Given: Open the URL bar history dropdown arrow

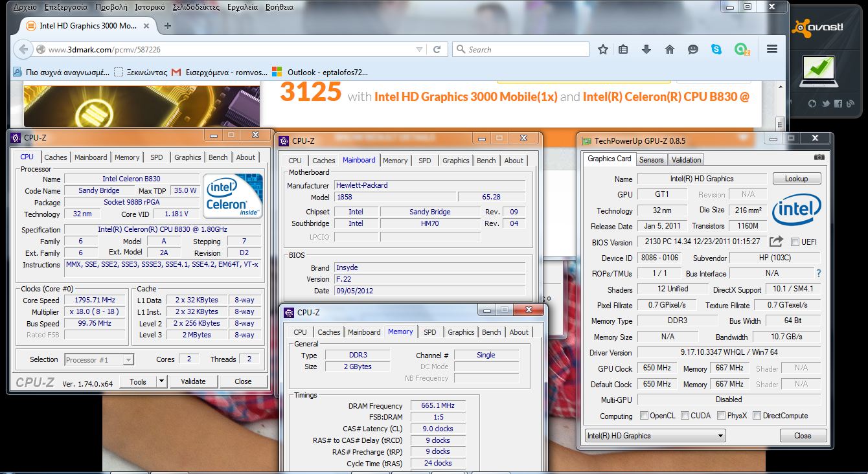Looking at the screenshot, I should (x=420, y=49).
